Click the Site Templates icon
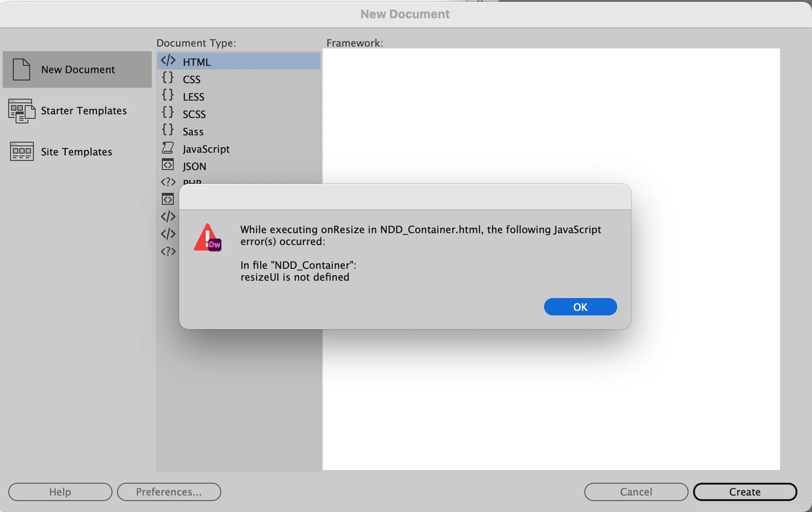812x512 pixels. click(x=21, y=152)
